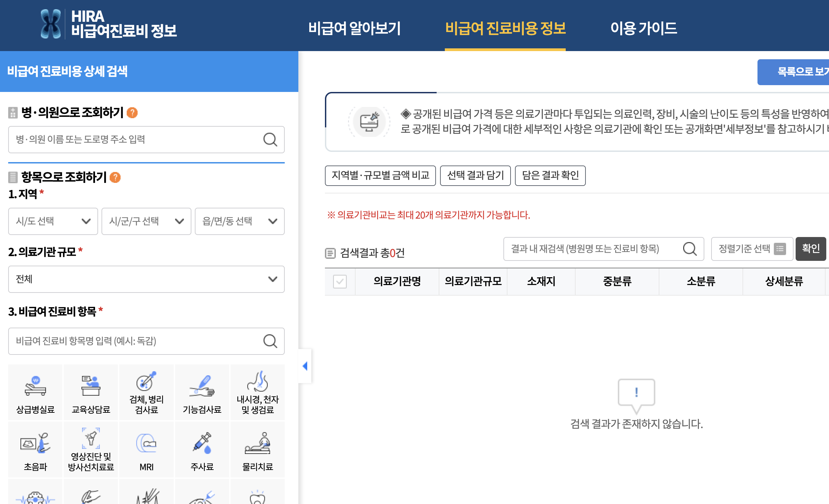Image resolution: width=829 pixels, height=504 pixels.
Task: Open the 시/도 선택 dropdown
Action: pos(53,221)
